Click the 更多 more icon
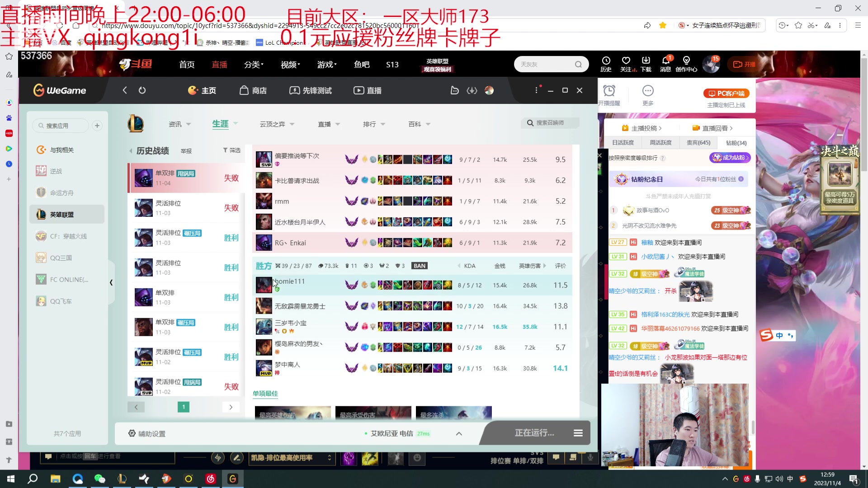Viewport: 868px width, 488px height. [648, 95]
